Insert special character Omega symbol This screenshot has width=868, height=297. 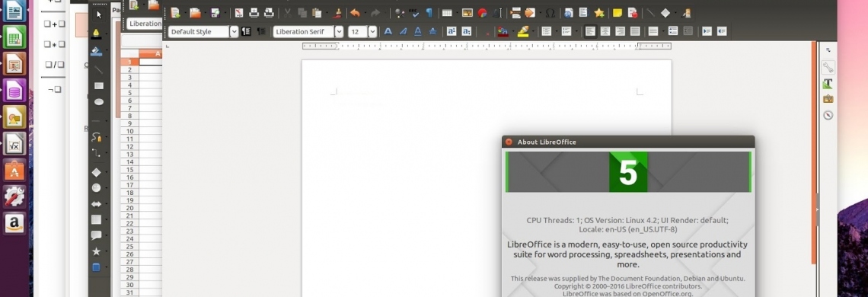[550, 13]
